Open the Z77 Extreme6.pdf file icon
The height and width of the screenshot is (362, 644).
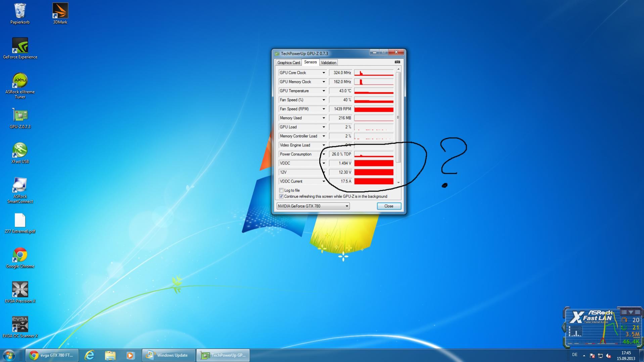(20, 223)
